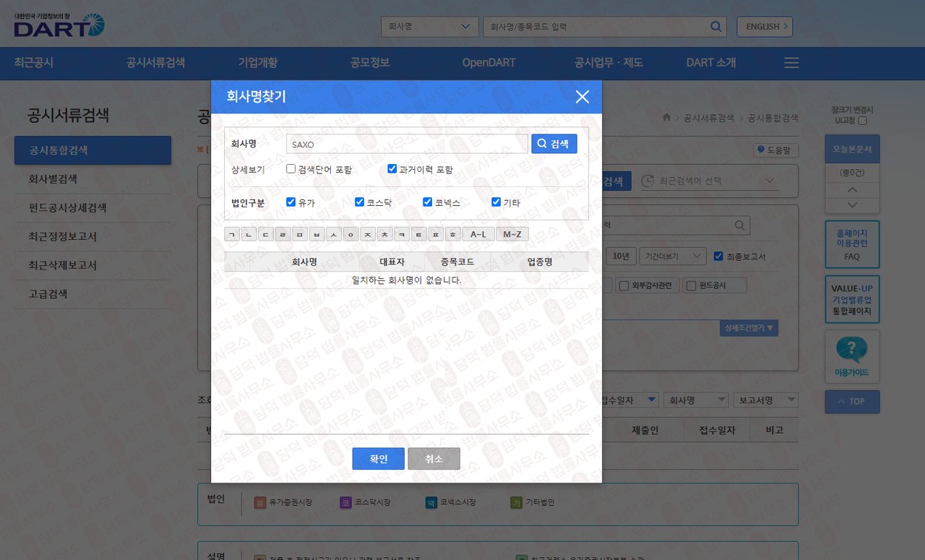Viewport: 925px width, 560px height.
Task: Click the 회사명 input field containing SAXO
Action: tap(407, 144)
